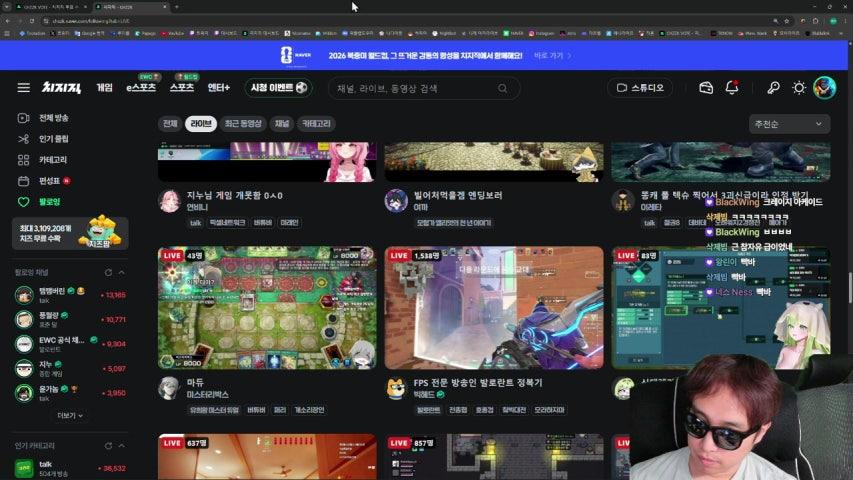Click browser reload button
Viewport: 853px width, 480px height.
32,21
